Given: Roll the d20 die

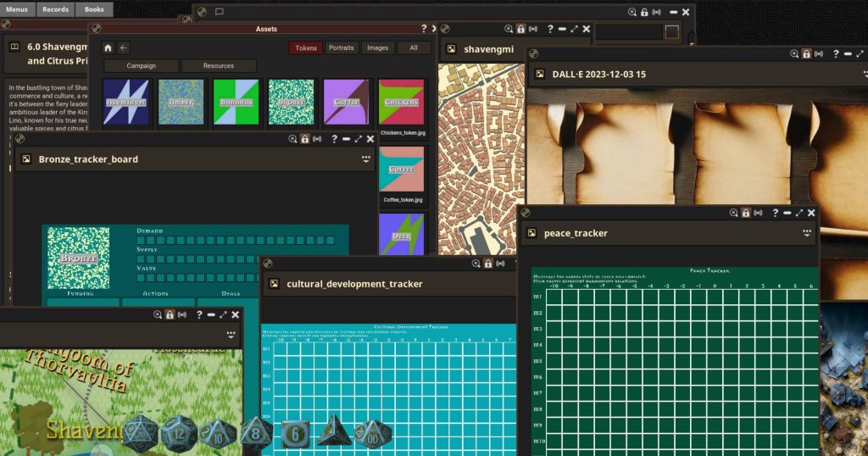Looking at the screenshot, I should click(x=141, y=433).
